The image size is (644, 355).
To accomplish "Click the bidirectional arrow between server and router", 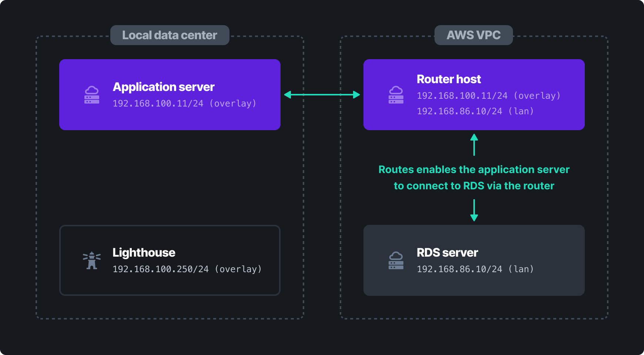I will [321, 95].
